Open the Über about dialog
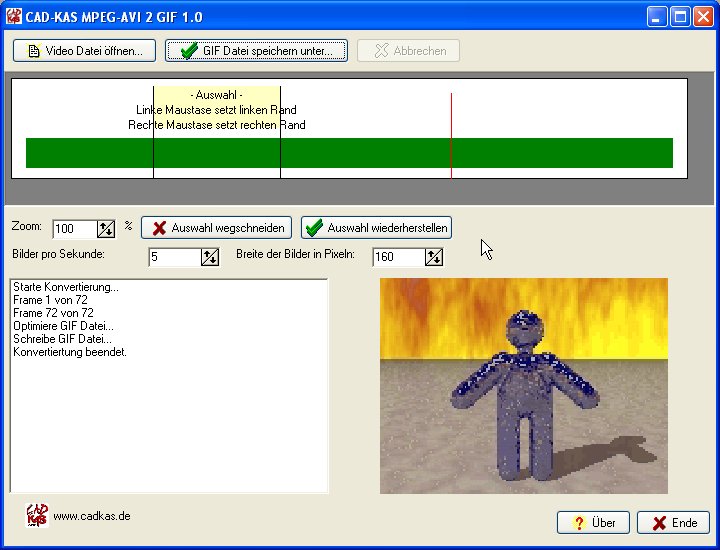The image size is (720, 550). [593, 522]
